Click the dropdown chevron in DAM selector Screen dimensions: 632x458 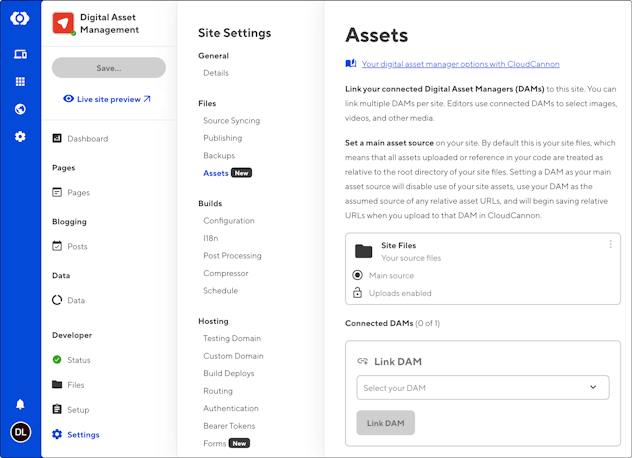[x=593, y=387]
